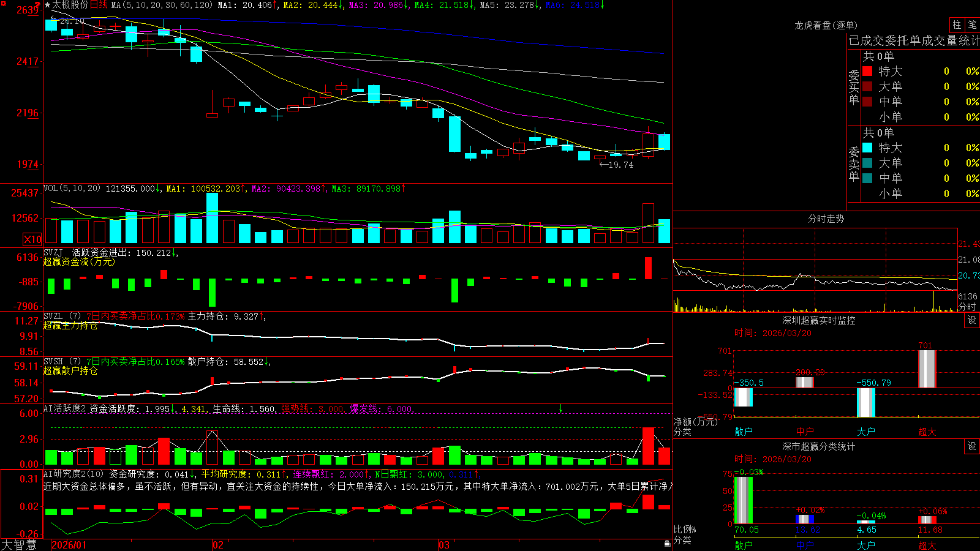Viewport: 980px width, 551px height.
Task: Click the 委卖单 vertical label
Action: [x=854, y=164]
